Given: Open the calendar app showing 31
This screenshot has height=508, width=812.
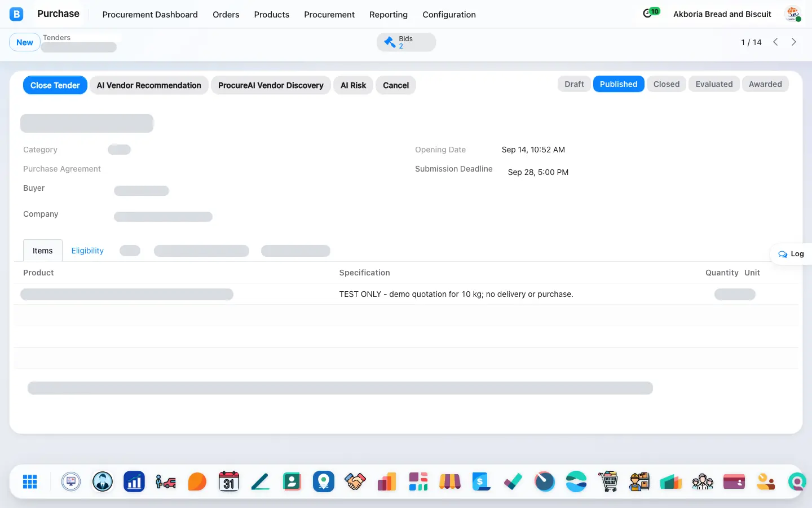Looking at the screenshot, I should point(229,481).
